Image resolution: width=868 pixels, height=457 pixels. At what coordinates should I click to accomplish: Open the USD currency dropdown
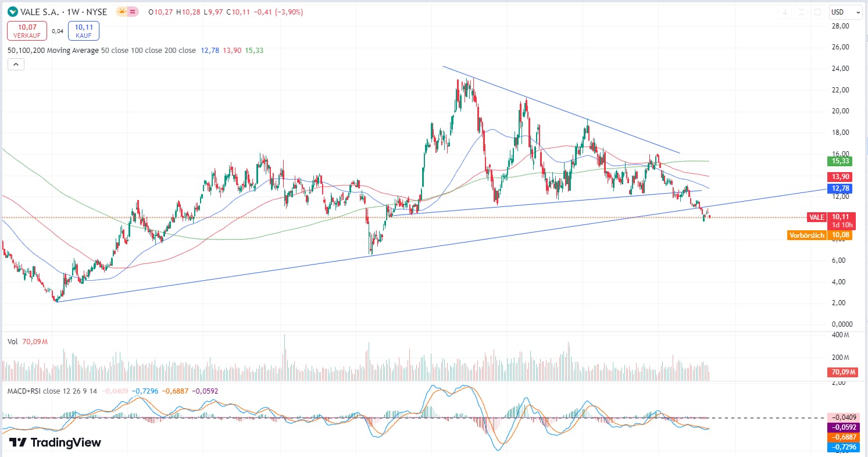[x=845, y=12]
